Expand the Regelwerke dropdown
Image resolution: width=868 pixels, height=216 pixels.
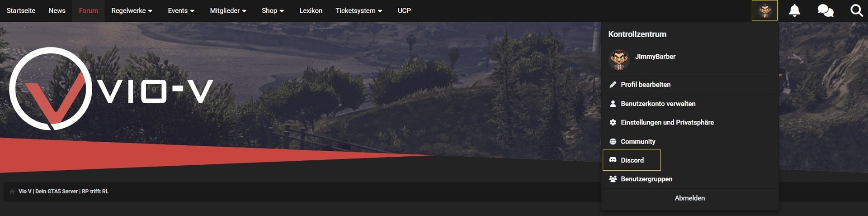pos(132,10)
